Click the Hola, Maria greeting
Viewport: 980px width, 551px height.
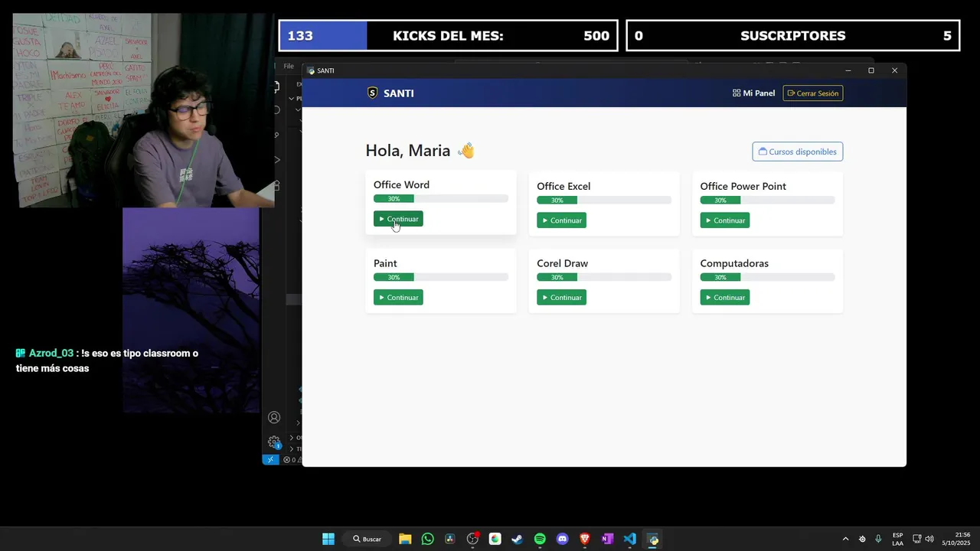[x=420, y=151]
